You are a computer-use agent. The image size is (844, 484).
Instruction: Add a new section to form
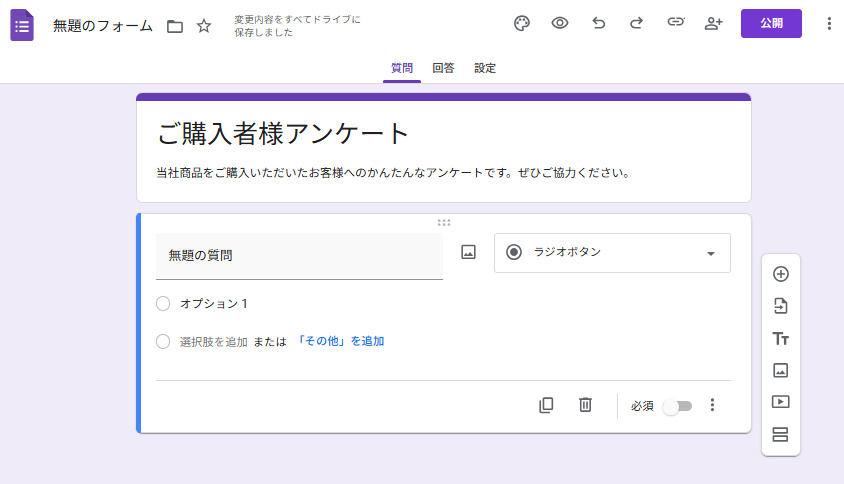781,434
